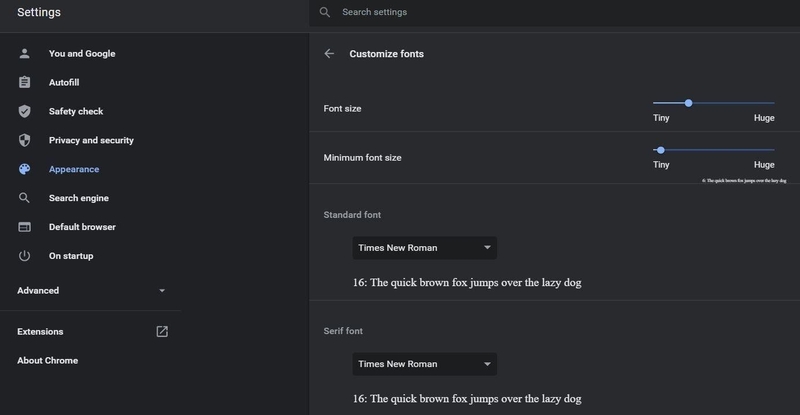Click the Extensions external link icon

click(162, 331)
